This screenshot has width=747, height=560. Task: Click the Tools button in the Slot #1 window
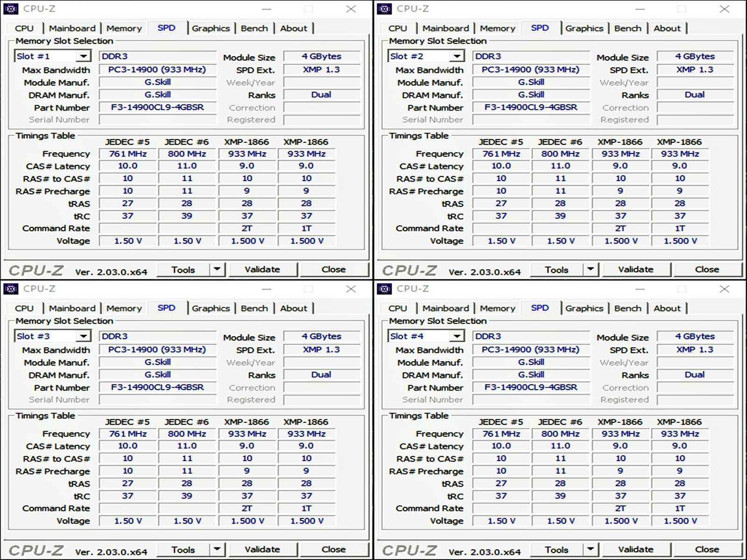[183, 269]
